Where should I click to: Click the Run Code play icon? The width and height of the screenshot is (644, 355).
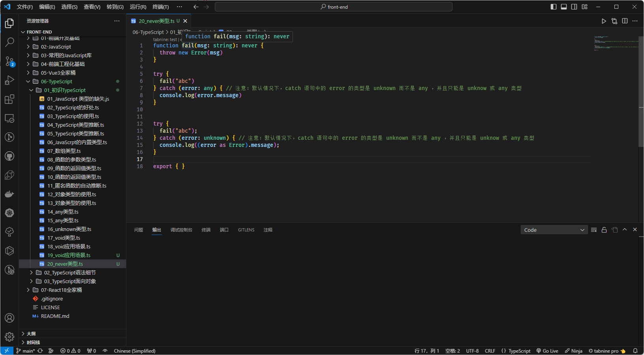click(604, 21)
